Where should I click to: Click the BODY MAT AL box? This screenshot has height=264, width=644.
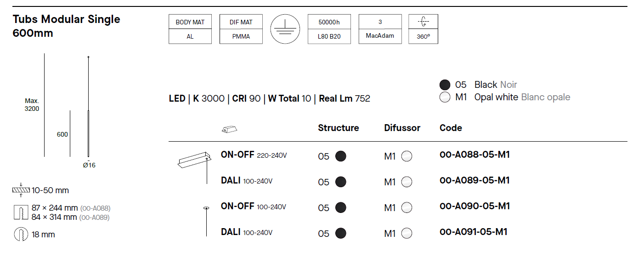pos(190,29)
